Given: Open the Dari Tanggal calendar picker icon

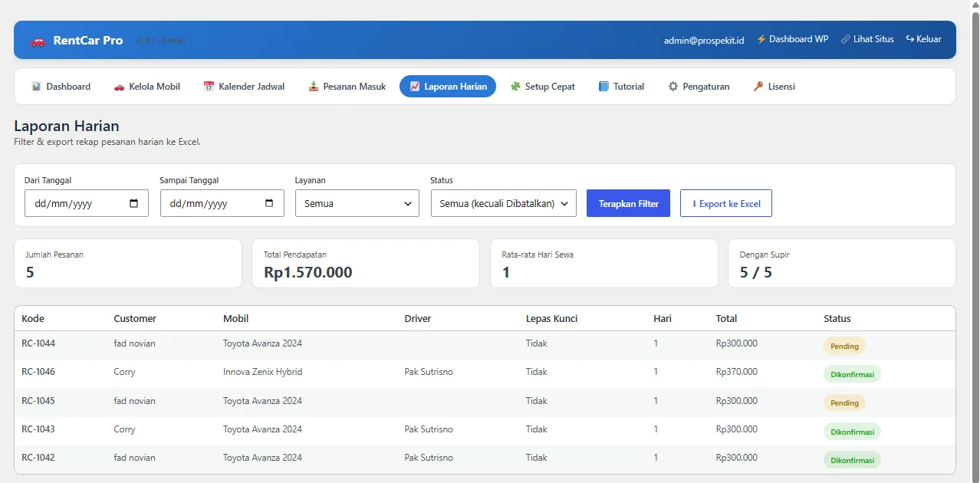Looking at the screenshot, I should pyautogui.click(x=134, y=204).
